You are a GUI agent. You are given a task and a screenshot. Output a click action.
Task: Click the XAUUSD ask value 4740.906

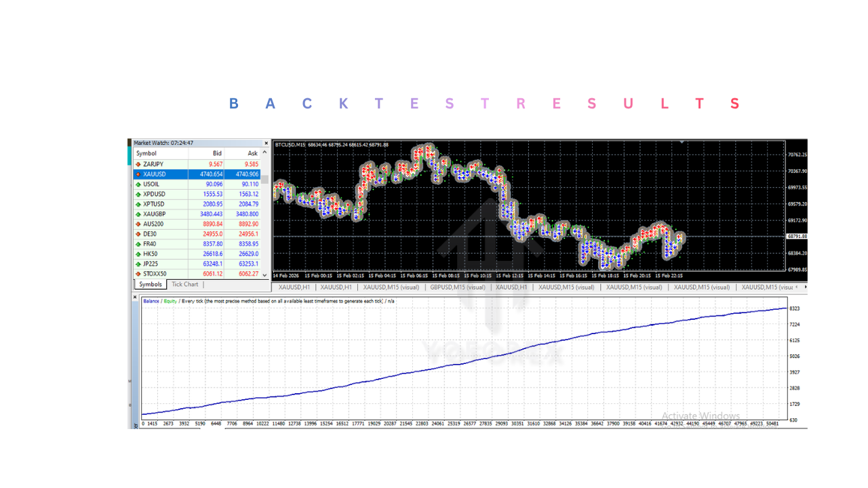247,174
